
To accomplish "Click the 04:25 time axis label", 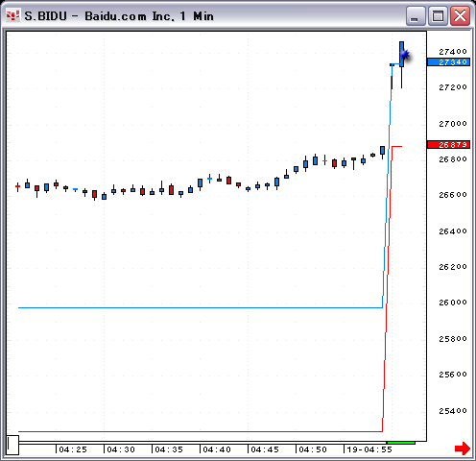I will [x=73, y=449].
